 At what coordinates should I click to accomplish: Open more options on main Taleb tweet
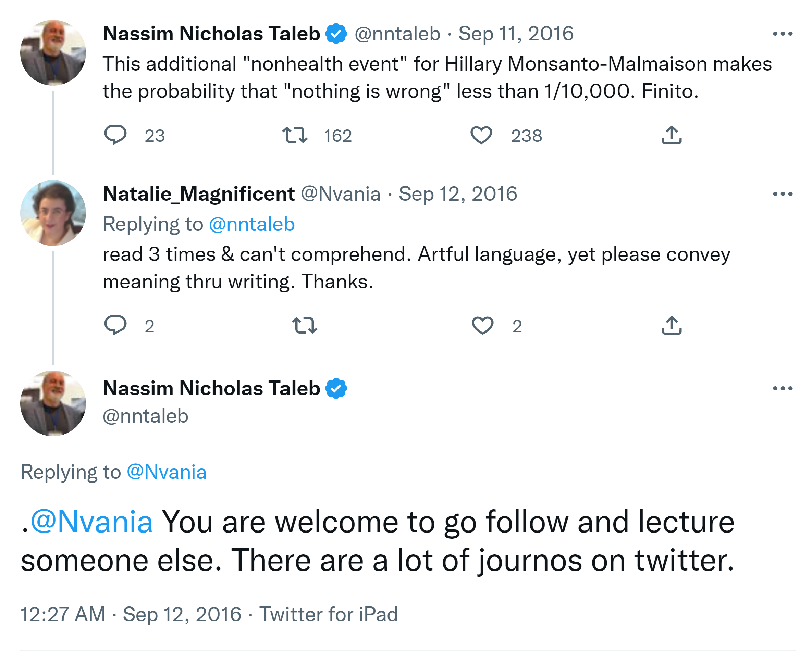(x=782, y=388)
